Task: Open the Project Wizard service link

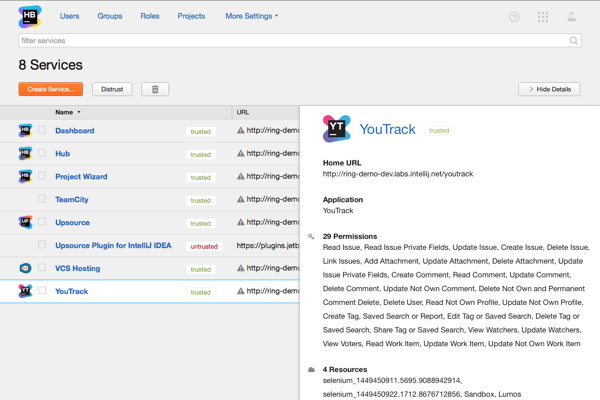Action: (81, 177)
